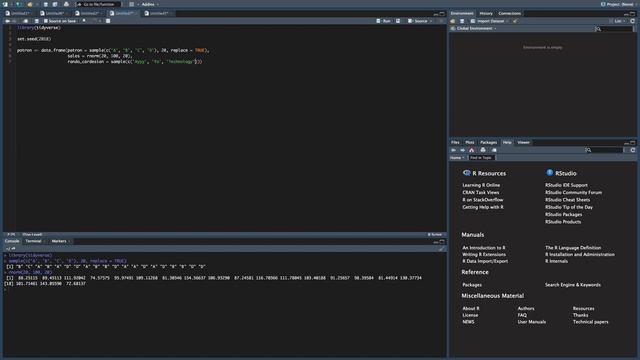Viewport: 640px width, 360px height.
Task: Click the workspace panes grid icon
Action: pos(131,4)
